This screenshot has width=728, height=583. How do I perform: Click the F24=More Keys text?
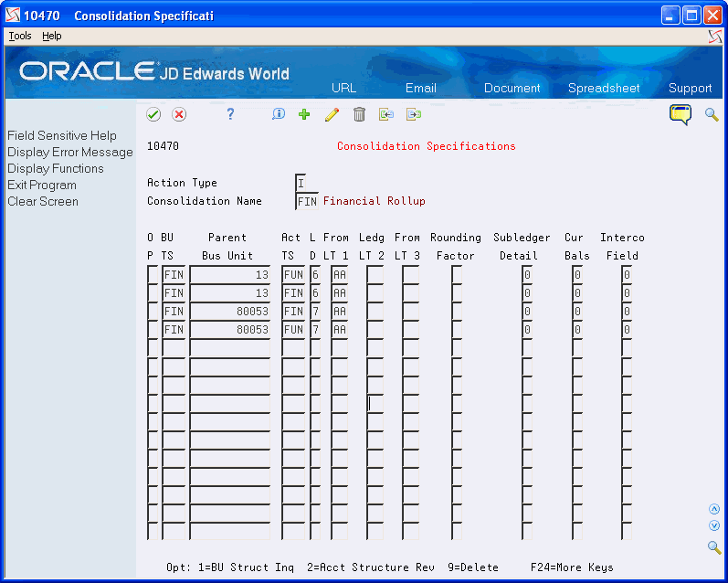pyautogui.click(x=572, y=567)
